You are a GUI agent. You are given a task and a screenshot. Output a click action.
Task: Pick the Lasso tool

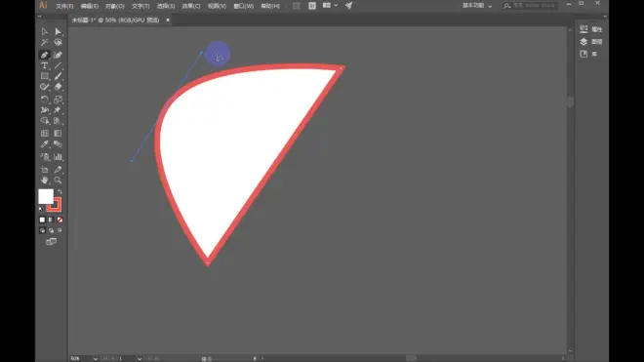[58, 43]
